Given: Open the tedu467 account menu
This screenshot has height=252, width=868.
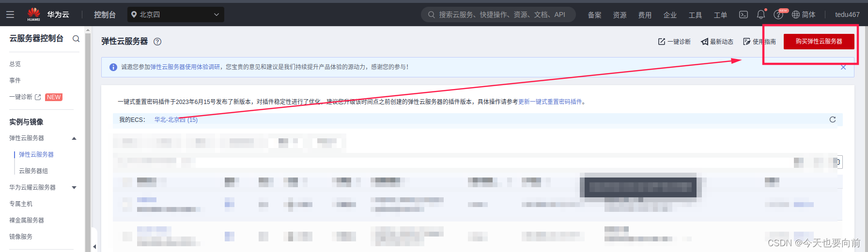Looking at the screenshot, I should coord(847,15).
